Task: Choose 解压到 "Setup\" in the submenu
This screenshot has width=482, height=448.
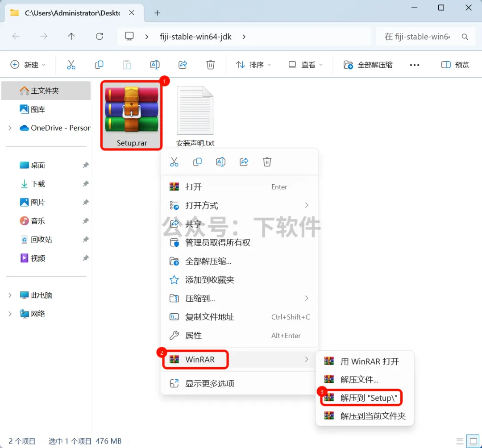Action: pyautogui.click(x=365, y=398)
